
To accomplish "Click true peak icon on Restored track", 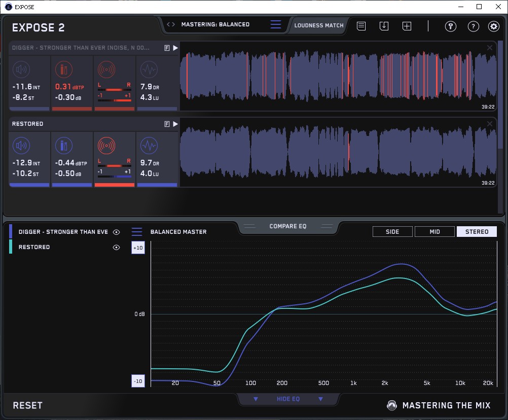I will tap(64, 146).
